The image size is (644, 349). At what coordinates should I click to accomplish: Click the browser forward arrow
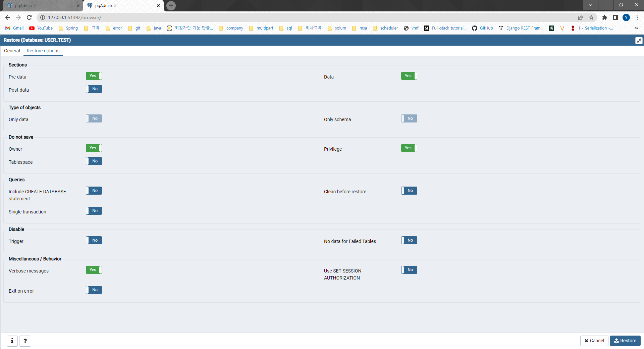pos(18,17)
